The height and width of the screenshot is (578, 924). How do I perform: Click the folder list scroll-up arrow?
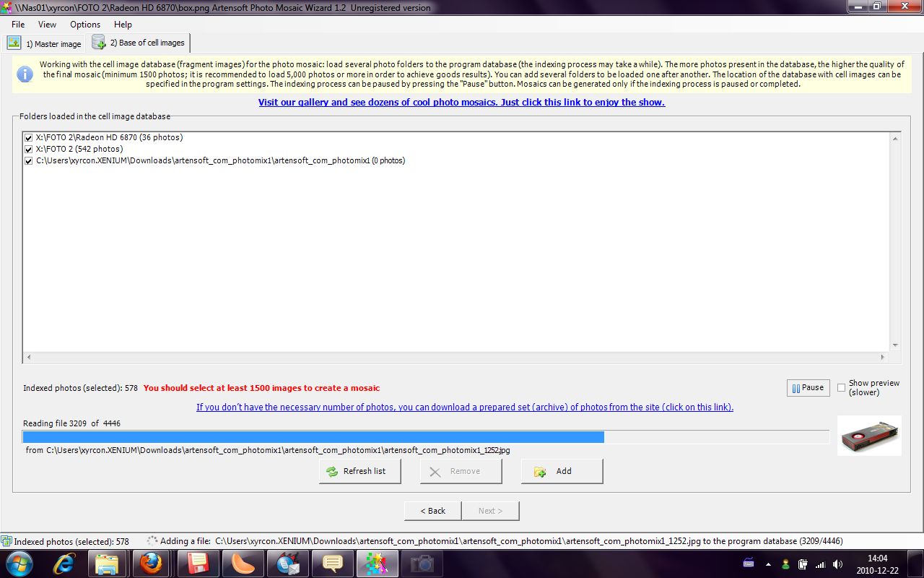pyautogui.click(x=895, y=139)
